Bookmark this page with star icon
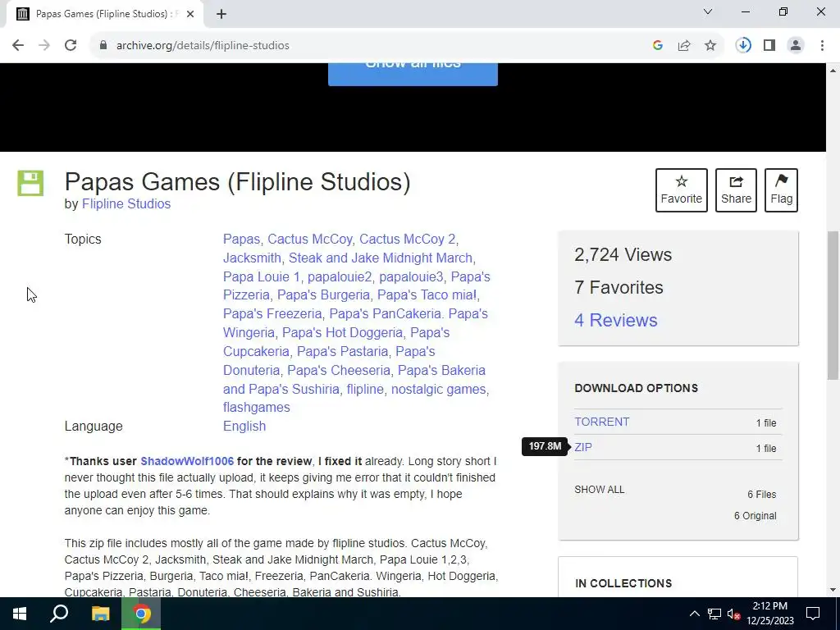This screenshot has width=840, height=630. 710,46
